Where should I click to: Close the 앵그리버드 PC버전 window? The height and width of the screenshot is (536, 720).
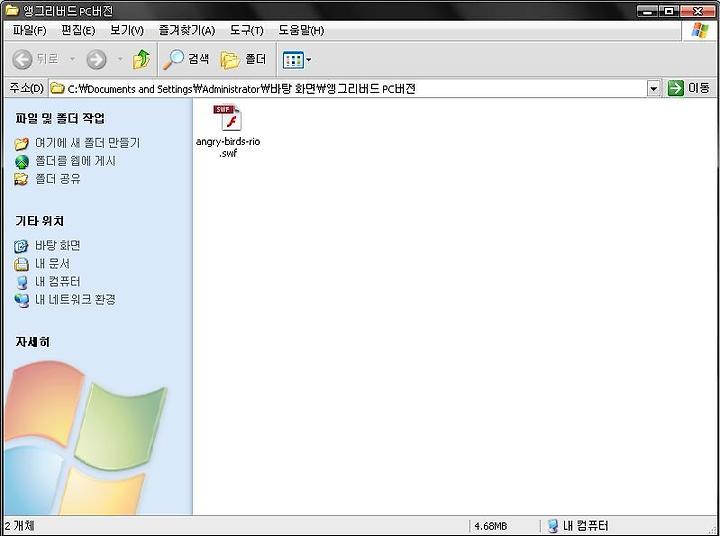(x=697, y=11)
